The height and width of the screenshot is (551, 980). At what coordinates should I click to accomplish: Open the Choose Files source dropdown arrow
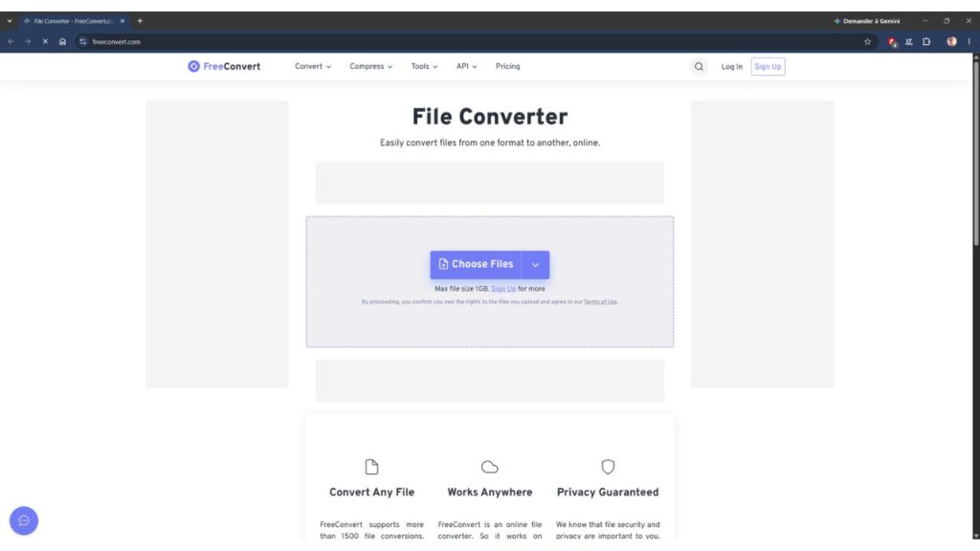point(536,264)
